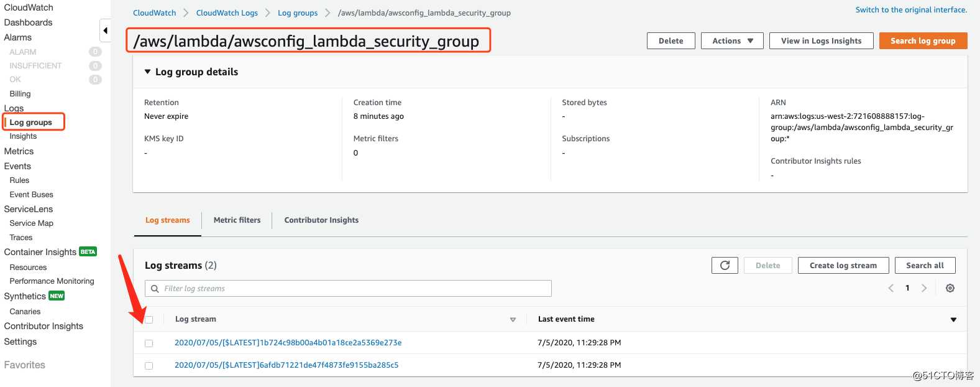Screen dimensions: 980x387
Task: Open Events in the sidebar
Action: point(17,166)
